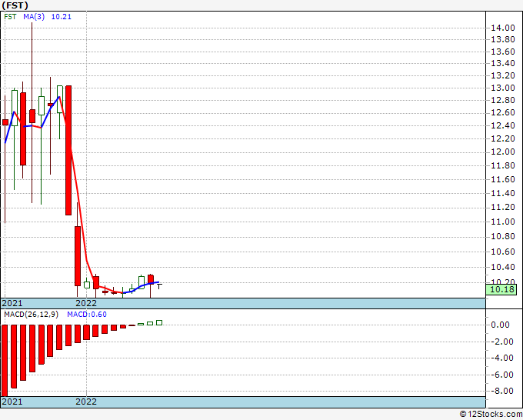Click the 10.21 moving average value
This screenshot has height=420, width=523.
tap(62, 17)
